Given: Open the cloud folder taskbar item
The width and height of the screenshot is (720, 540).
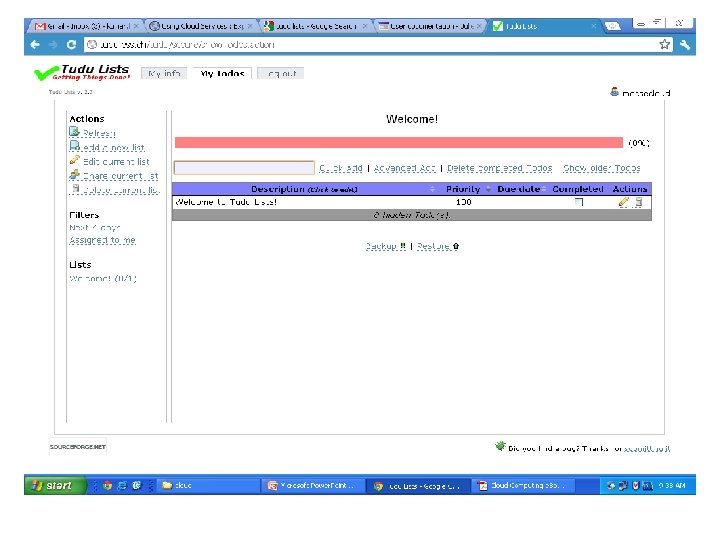Looking at the screenshot, I should [209, 485].
